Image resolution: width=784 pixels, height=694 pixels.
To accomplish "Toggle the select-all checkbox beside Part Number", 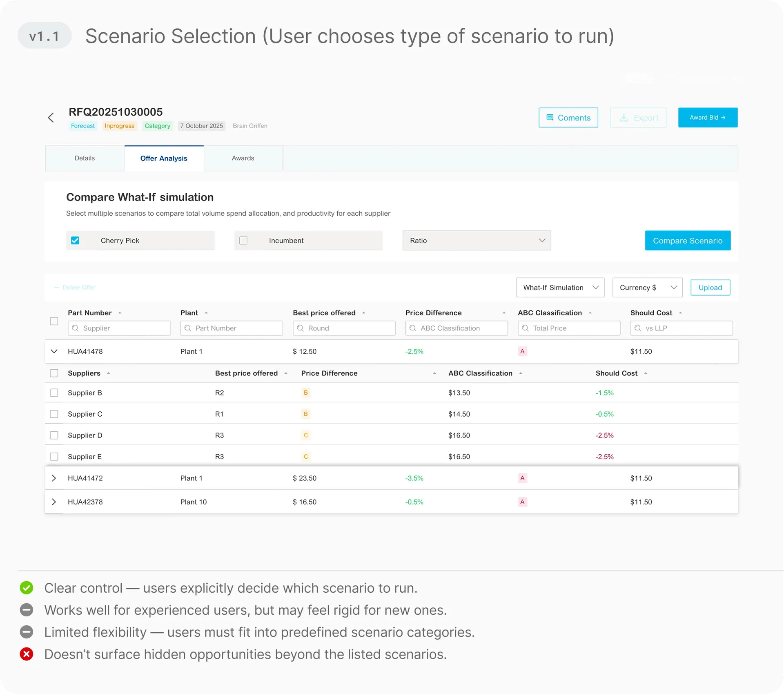I will 54,321.
